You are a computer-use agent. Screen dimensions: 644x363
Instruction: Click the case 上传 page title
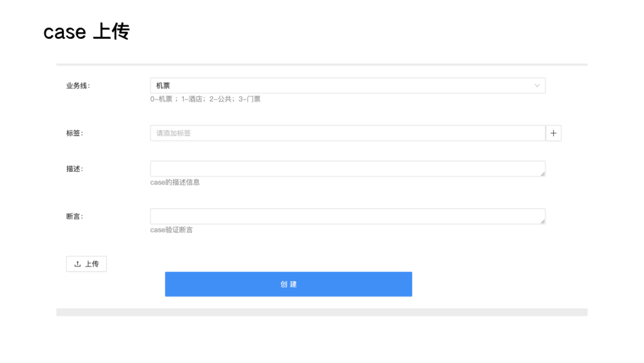click(x=86, y=32)
